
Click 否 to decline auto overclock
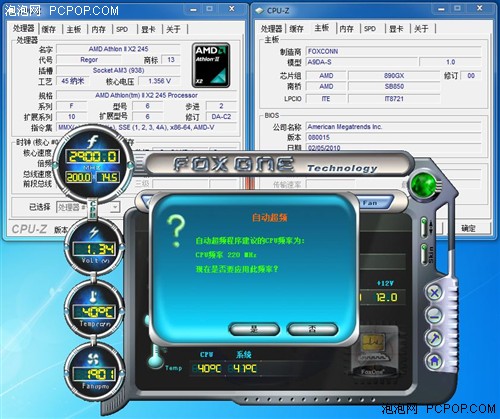tap(312, 329)
